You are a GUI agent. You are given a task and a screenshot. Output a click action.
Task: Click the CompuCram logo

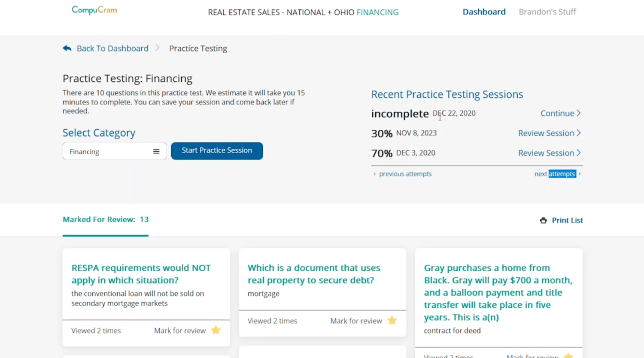94,10
